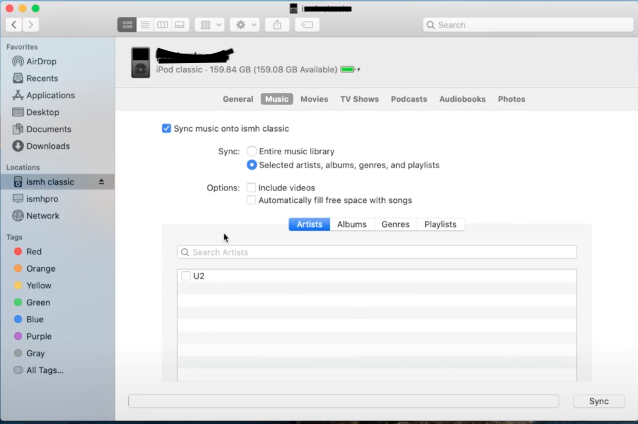The height and width of the screenshot is (424, 638).
Task: Uncheck Sync music onto ismh classic
Action: point(166,128)
